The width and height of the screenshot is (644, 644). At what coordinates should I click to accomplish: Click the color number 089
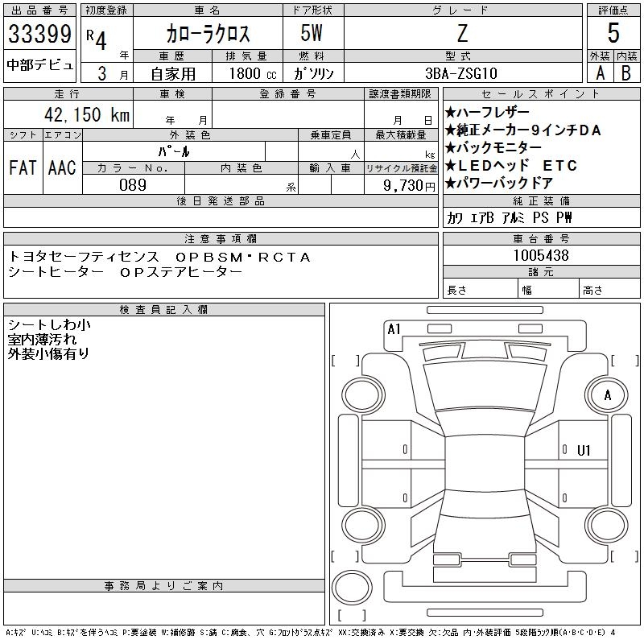(133, 185)
